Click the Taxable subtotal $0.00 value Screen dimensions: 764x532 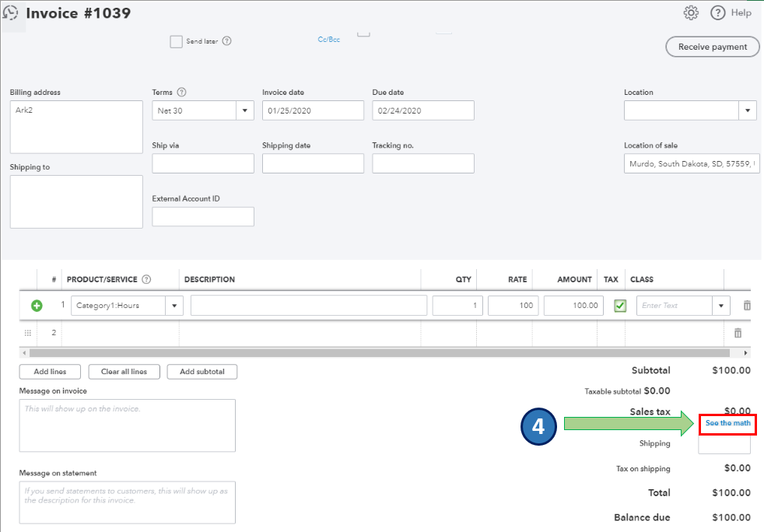tap(657, 390)
